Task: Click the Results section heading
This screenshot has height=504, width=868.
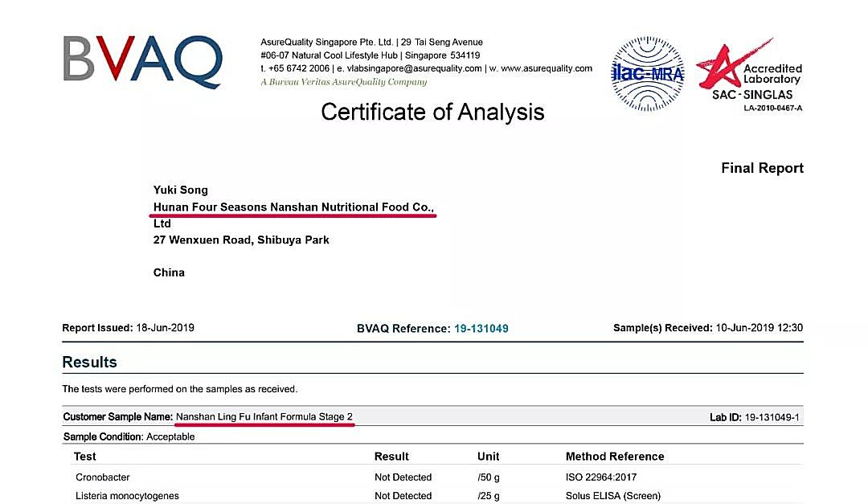Action: [x=89, y=363]
